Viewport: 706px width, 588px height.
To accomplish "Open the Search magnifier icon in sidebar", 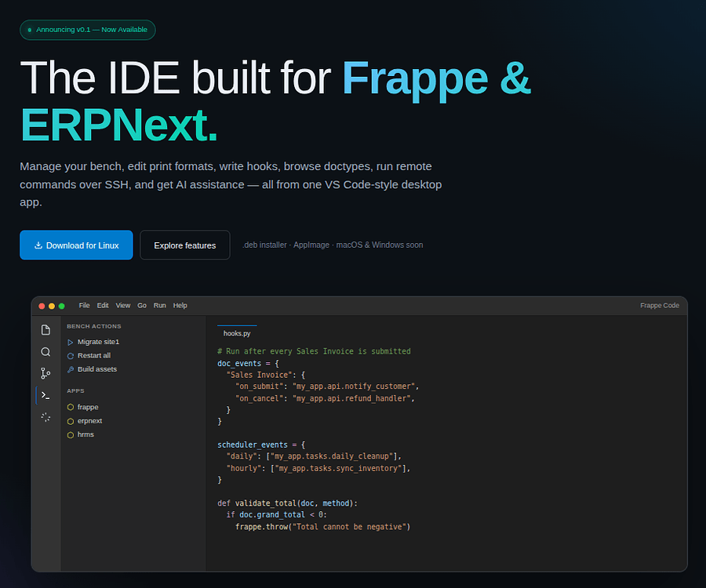I will click(45, 352).
